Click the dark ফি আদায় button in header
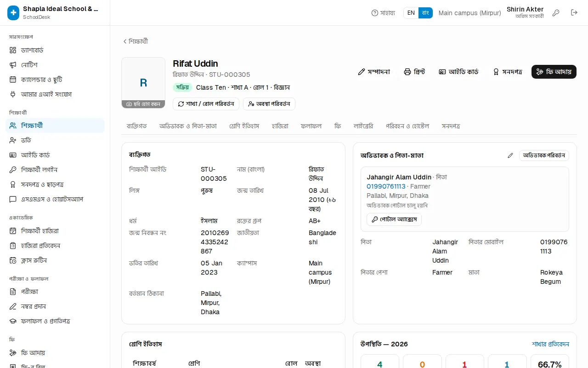 (x=554, y=72)
